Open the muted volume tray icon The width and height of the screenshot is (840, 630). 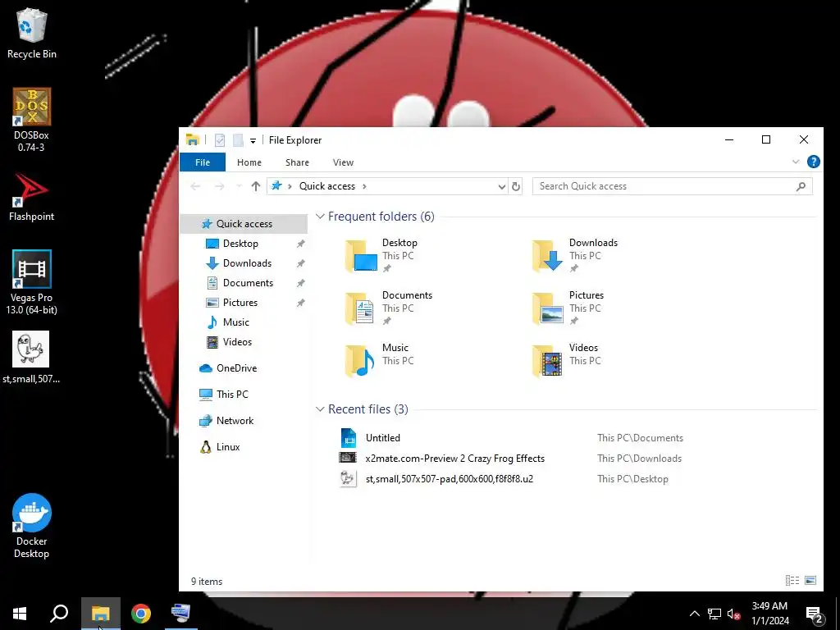734,614
